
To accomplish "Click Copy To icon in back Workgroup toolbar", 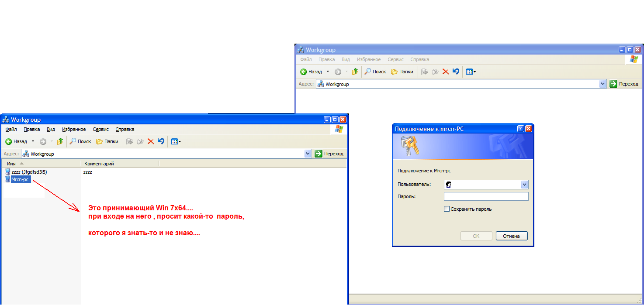I will coord(435,72).
